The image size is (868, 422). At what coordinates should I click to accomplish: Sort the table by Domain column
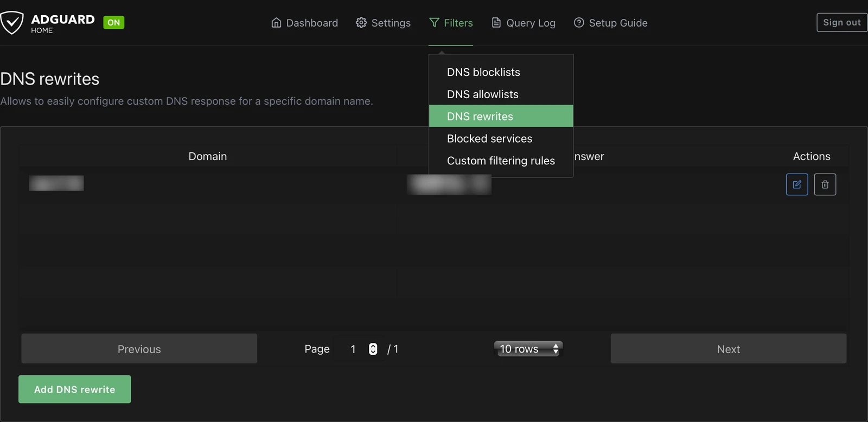[x=208, y=156]
